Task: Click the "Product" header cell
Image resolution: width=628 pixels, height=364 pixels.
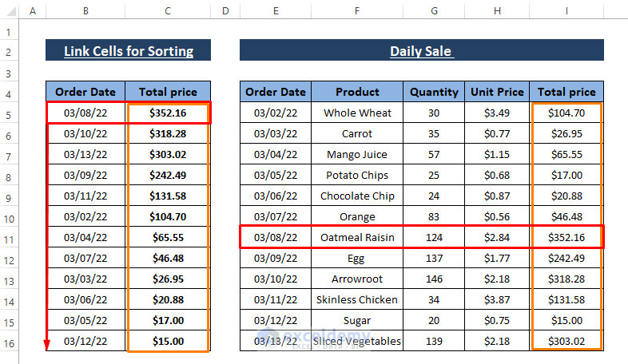Action: tap(357, 92)
